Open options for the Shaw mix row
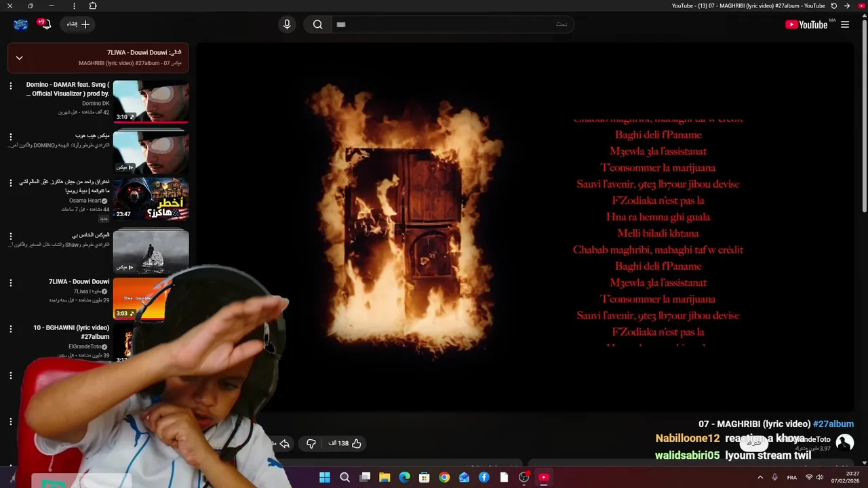The width and height of the screenshot is (868, 488). click(10, 237)
